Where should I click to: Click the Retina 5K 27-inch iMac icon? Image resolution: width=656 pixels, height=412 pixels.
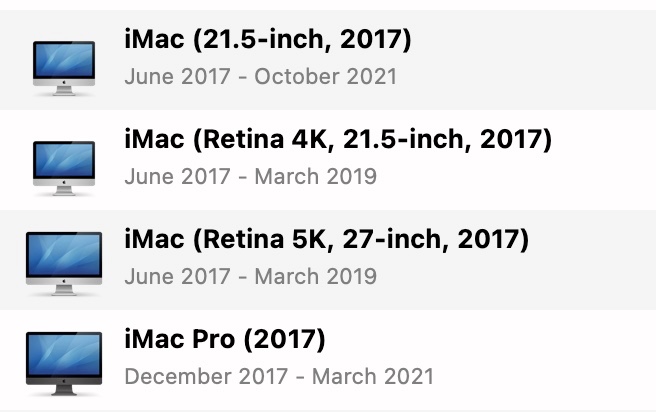tap(63, 262)
